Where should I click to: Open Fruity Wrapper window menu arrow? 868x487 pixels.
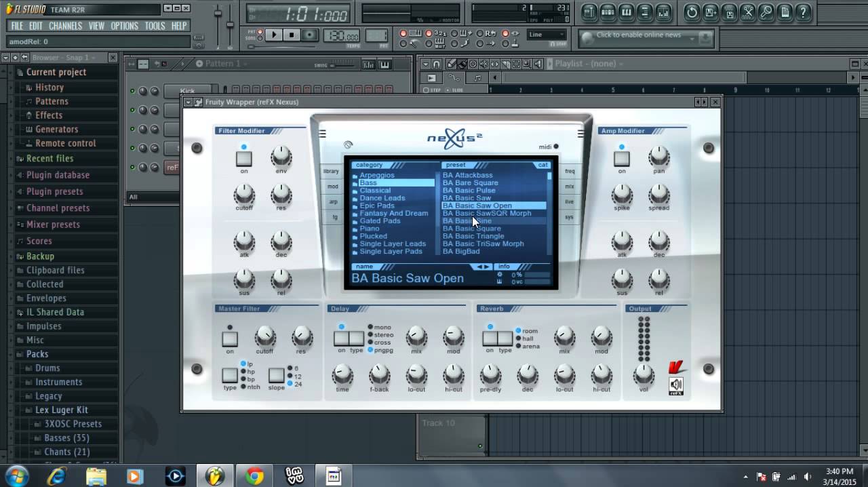click(x=188, y=102)
